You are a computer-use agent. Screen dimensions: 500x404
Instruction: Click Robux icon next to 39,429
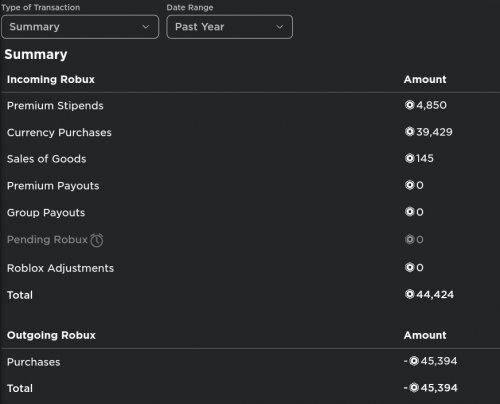409,132
